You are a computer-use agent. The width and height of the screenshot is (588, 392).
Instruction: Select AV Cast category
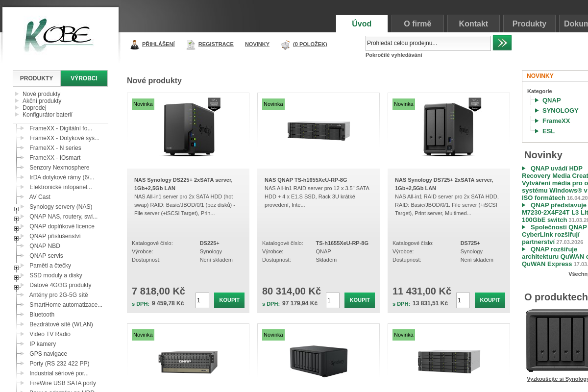pos(40,197)
